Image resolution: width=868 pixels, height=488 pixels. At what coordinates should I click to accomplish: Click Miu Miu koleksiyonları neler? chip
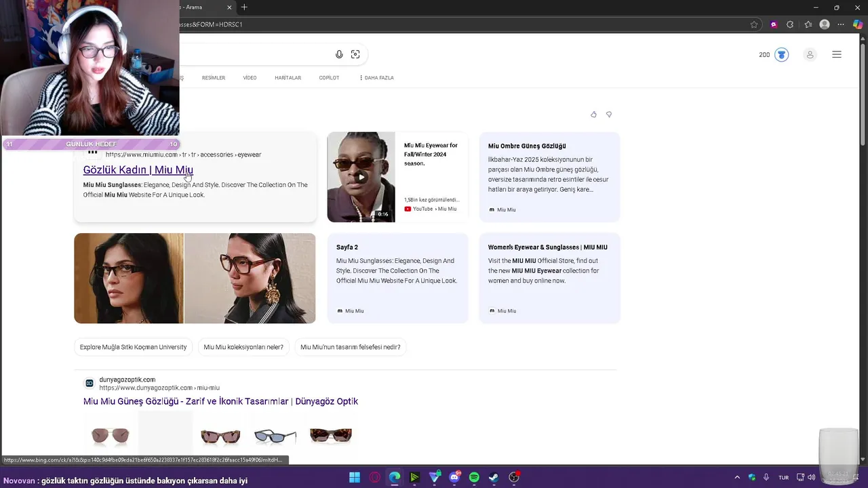(x=243, y=347)
